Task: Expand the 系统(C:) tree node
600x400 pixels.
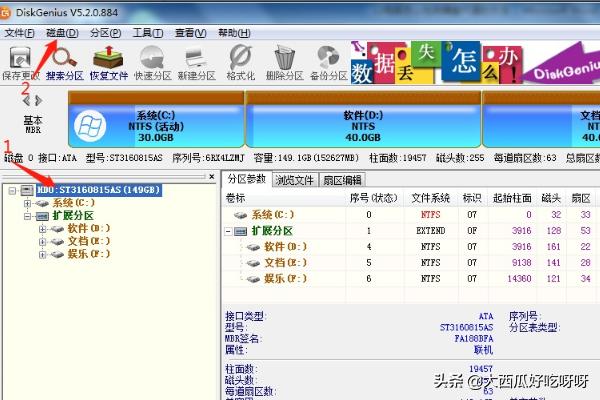Action: [27, 203]
